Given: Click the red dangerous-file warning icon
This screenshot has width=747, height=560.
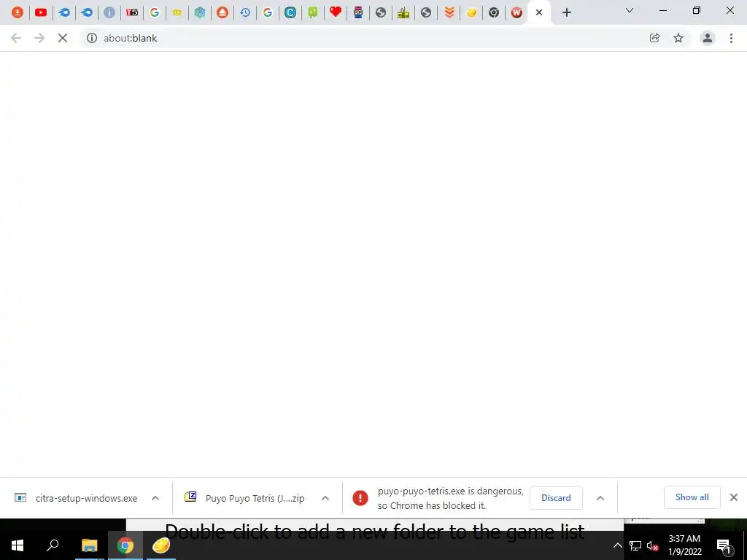Looking at the screenshot, I should click(360, 498).
